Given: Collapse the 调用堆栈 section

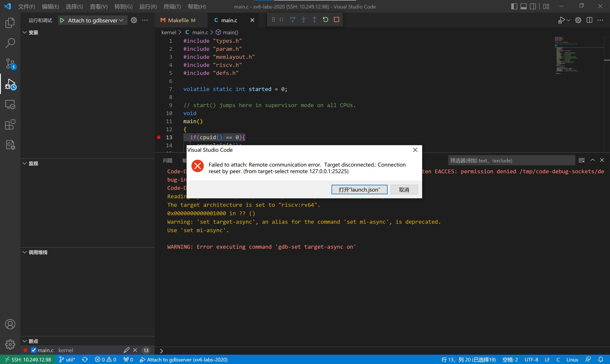Looking at the screenshot, I should (25, 252).
